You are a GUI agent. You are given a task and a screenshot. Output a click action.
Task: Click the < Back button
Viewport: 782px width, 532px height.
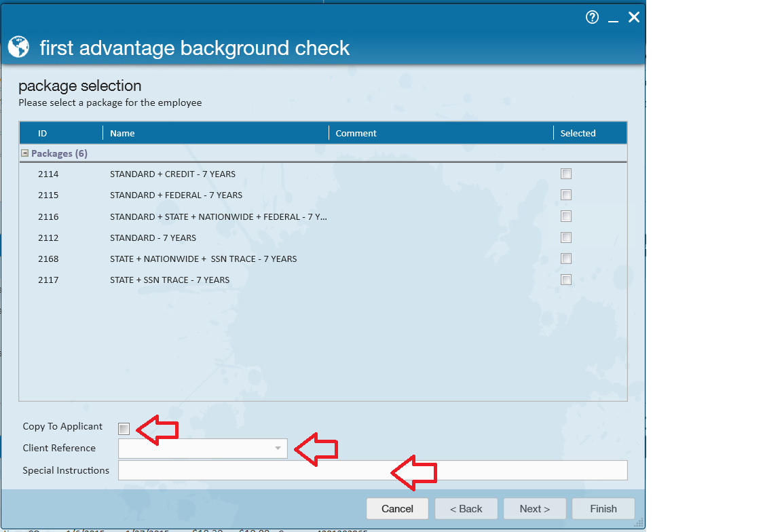click(466, 508)
